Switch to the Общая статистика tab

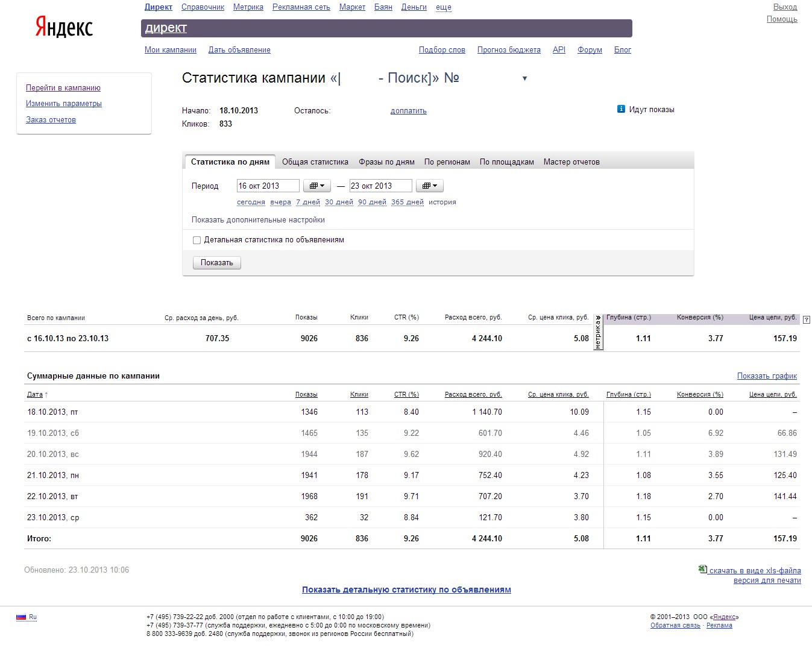[315, 162]
